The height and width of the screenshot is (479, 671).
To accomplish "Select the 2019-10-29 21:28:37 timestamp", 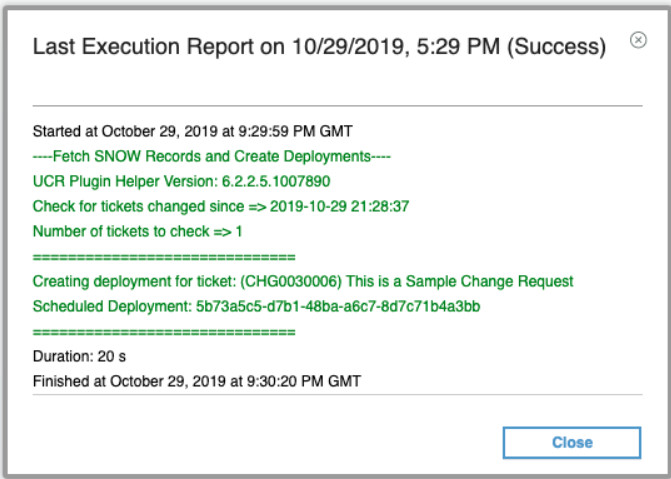I will pos(324,206).
